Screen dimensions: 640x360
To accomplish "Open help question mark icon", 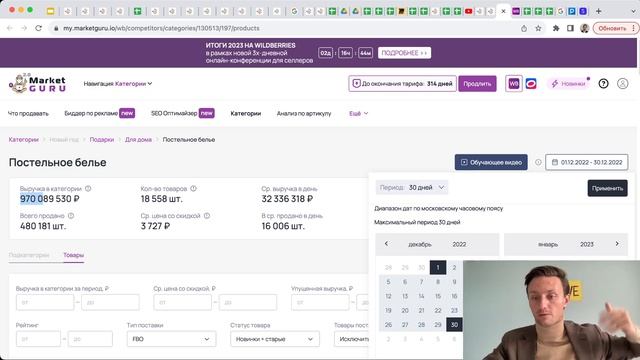I will pyautogui.click(x=603, y=84).
